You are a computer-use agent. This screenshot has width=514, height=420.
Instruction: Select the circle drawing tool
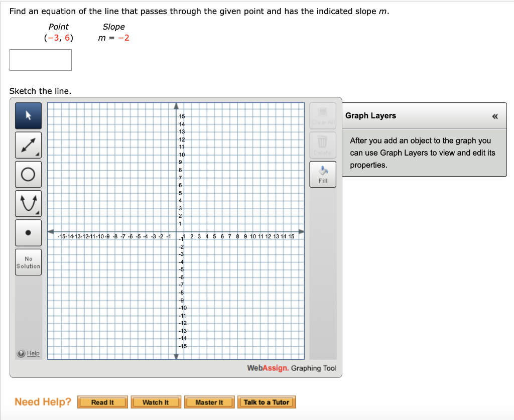28,174
